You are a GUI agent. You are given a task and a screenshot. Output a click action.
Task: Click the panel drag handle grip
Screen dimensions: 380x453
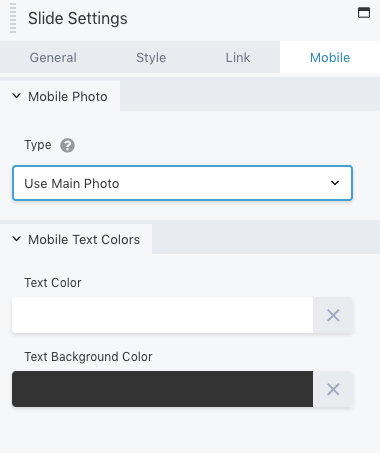pyautogui.click(x=13, y=18)
